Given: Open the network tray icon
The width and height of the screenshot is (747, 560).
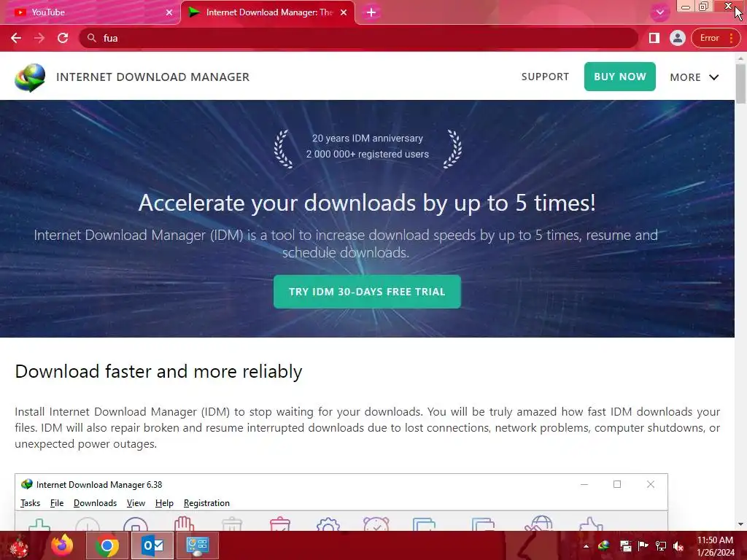Looking at the screenshot, I should [661, 545].
